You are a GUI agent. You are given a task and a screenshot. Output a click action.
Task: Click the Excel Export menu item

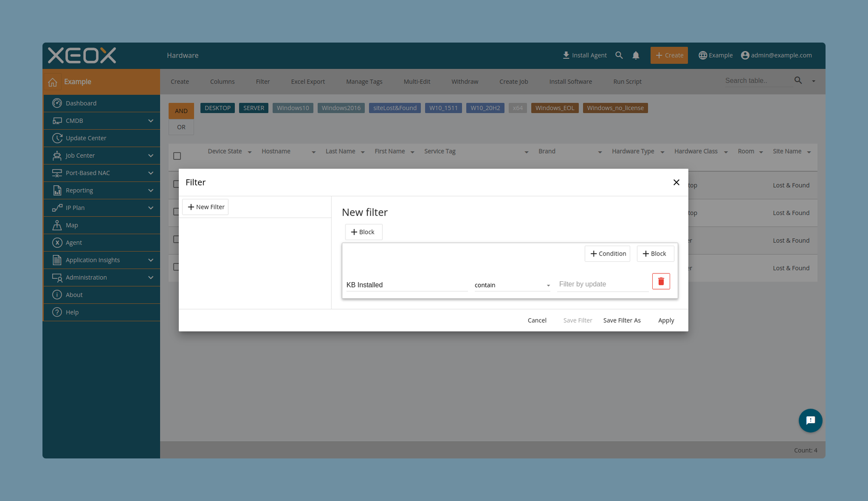pyautogui.click(x=307, y=81)
